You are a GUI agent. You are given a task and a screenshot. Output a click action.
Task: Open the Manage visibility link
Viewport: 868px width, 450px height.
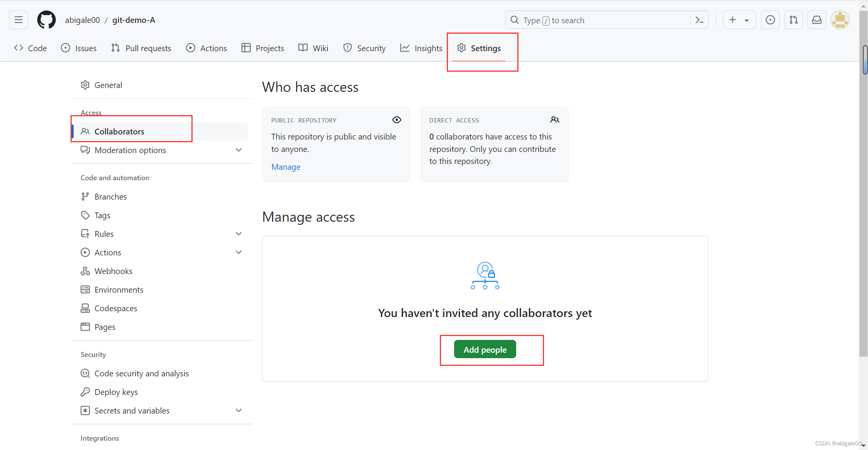286,167
